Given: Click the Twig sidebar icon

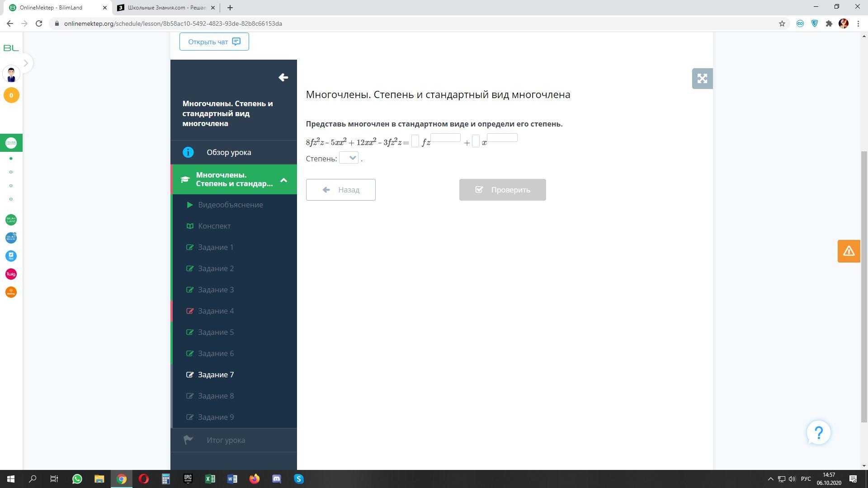Looking at the screenshot, I should (11, 274).
